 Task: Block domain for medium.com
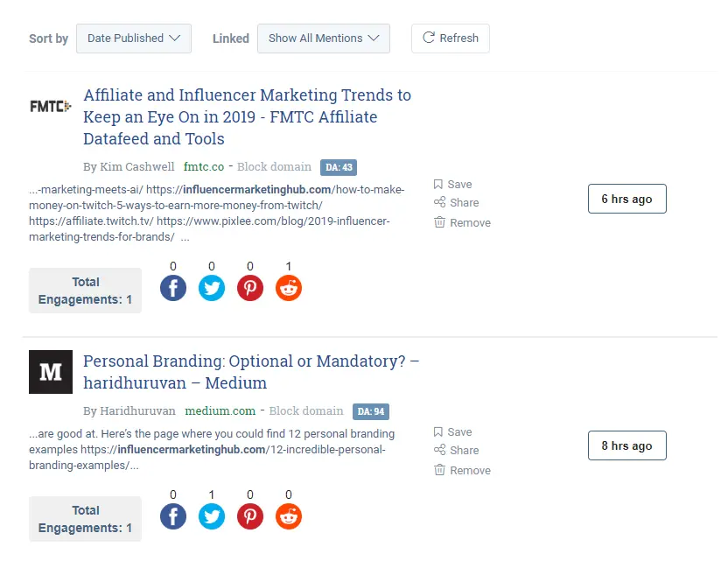[x=306, y=410]
